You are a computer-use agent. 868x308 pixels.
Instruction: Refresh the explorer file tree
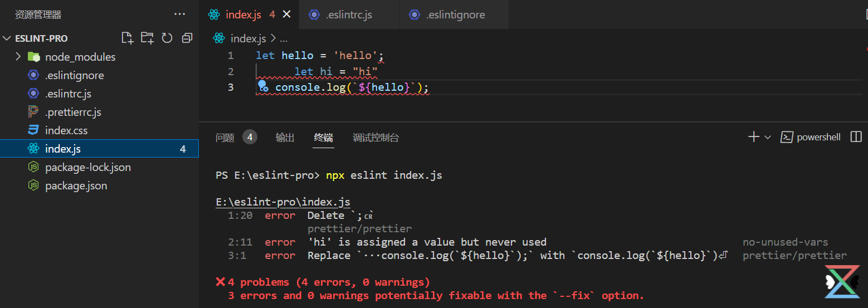coord(167,38)
